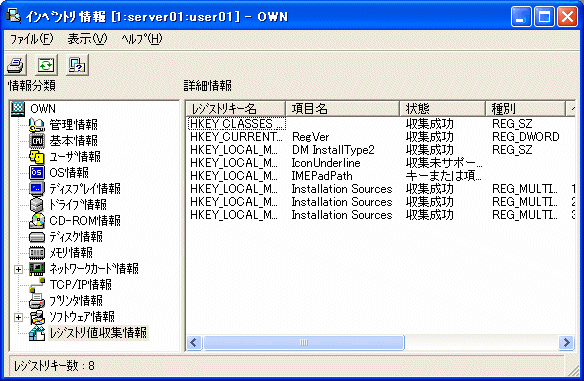This screenshot has width=584, height=381.
Task: Select the HKEY_CURRENT RegVer row
Action: point(380,137)
